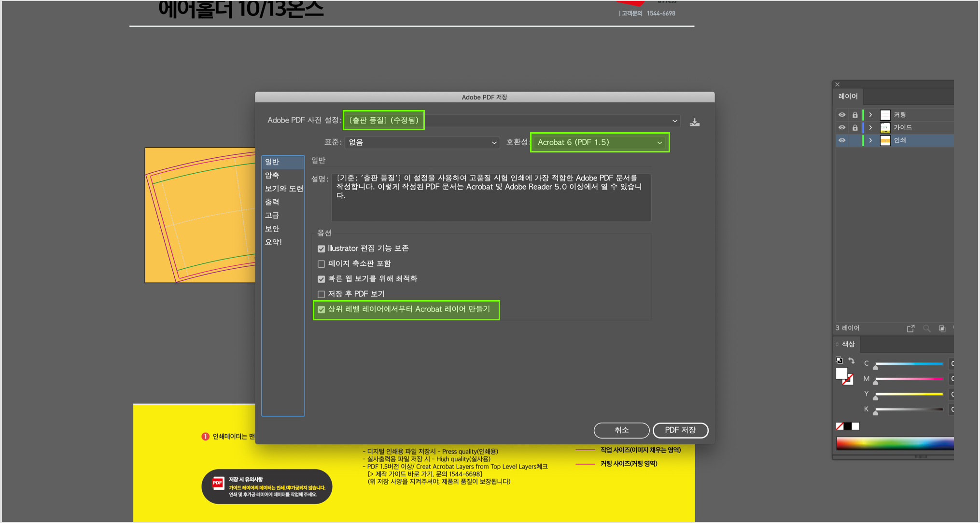
Task: Open the 보기와 도련 category
Action: 283,189
